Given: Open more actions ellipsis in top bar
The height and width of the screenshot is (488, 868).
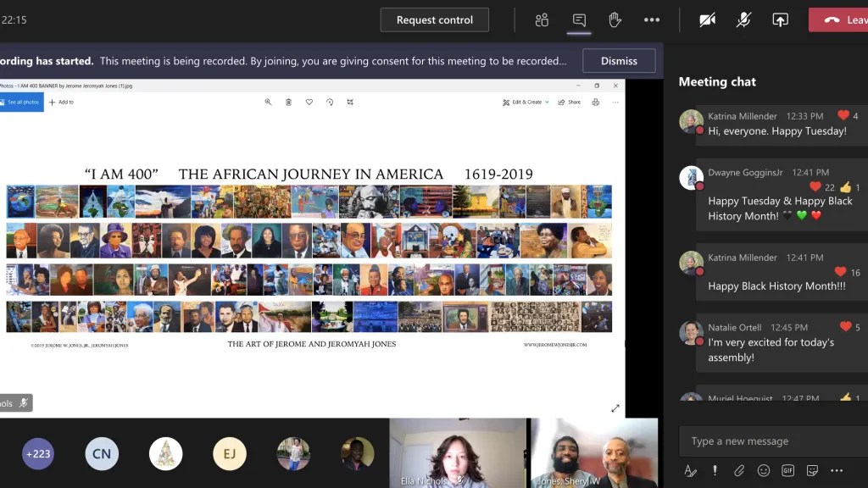Looking at the screenshot, I should click(652, 20).
